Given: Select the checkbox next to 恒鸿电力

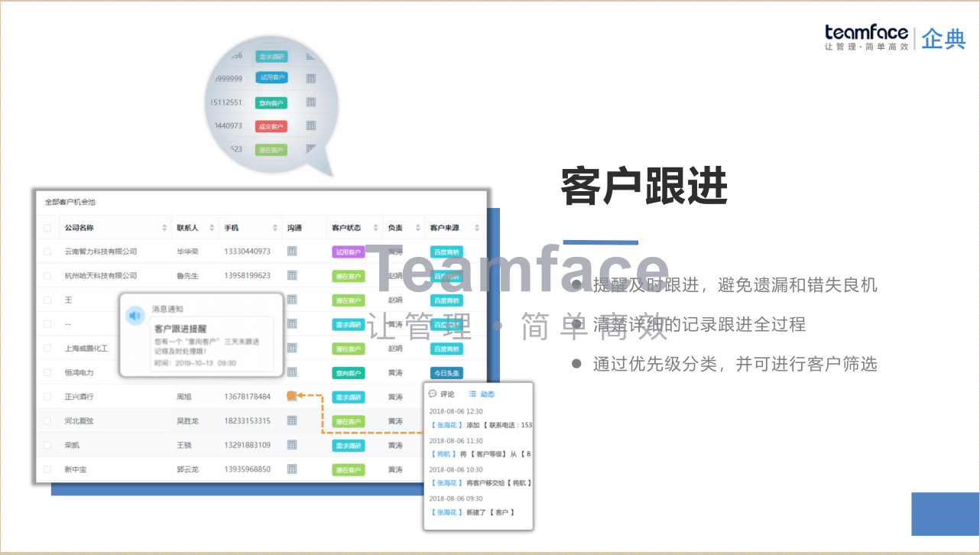Looking at the screenshot, I should pos(47,373).
